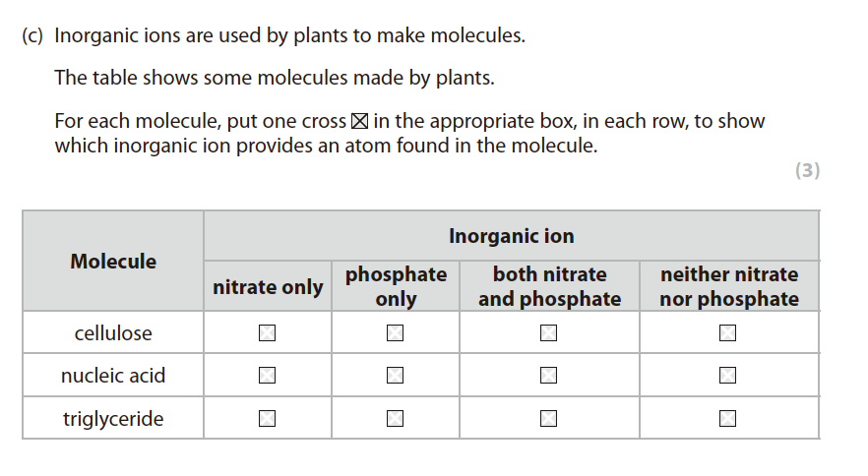This screenshot has height=476, width=868.
Task: Mark nucleic acid as both nitrate and phosphate
Action: [548, 375]
